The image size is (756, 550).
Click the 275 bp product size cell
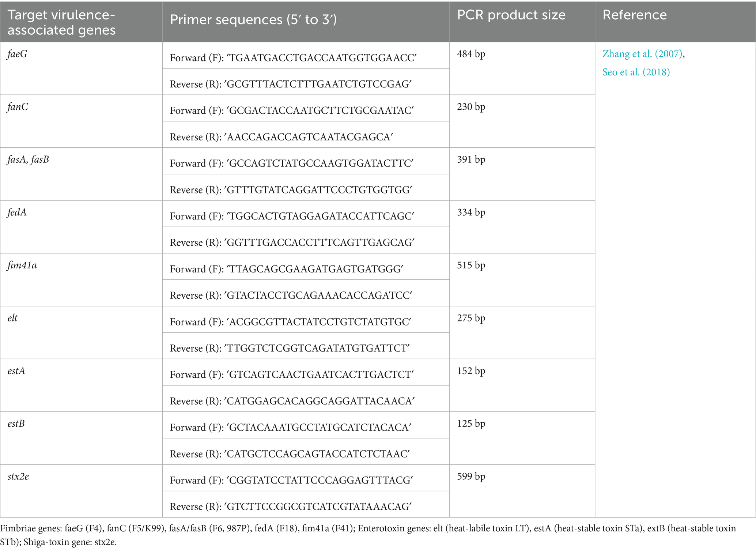tap(471, 318)
